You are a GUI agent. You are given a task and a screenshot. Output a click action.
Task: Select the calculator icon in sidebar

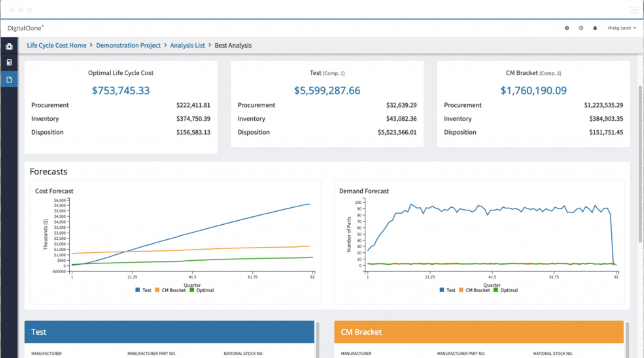pos(9,62)
